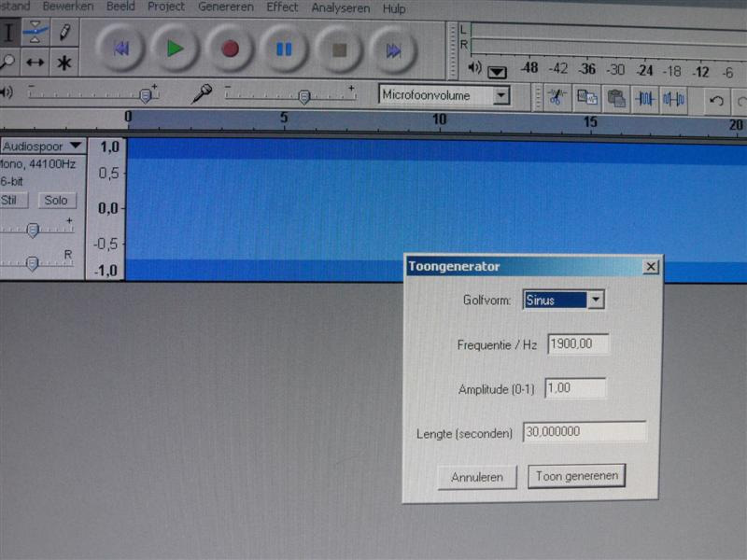Click the Undo arrow icon

click(x=716, y=100)
